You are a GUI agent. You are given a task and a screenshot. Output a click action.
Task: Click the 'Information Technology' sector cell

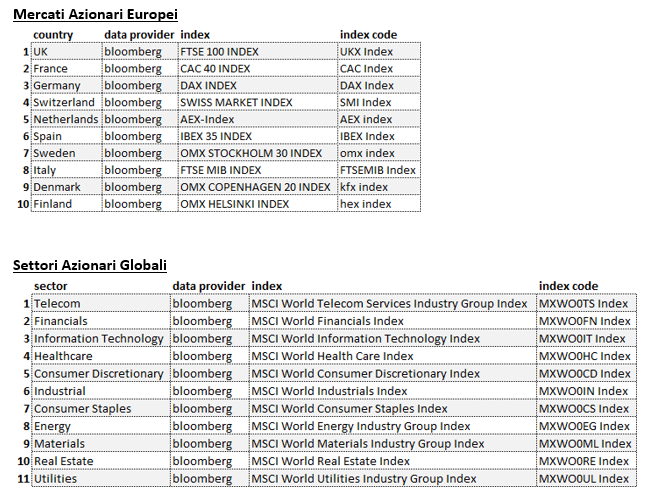pos(101,338)
